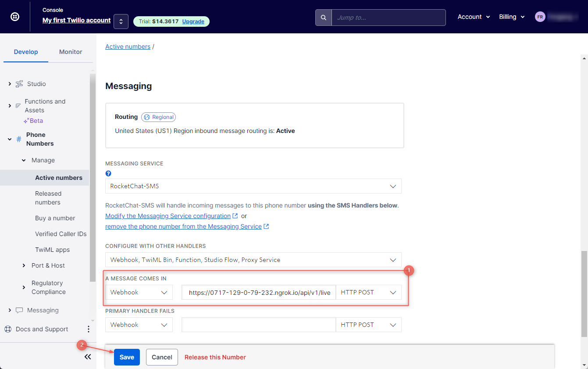Open the account switcher arrows button
The width and height of the screenshot is (588, 369).
[121, 21]
